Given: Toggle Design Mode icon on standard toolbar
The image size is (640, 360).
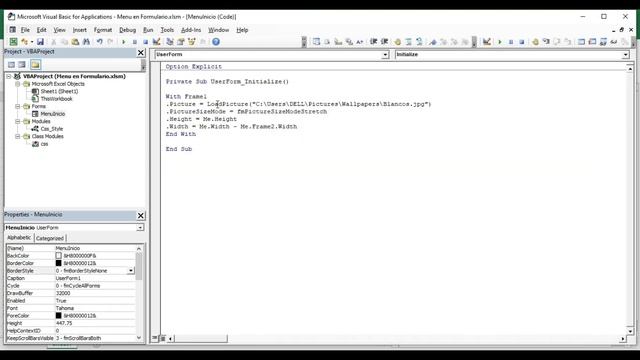Looking at the screenshot, I should tap(156, 42).
